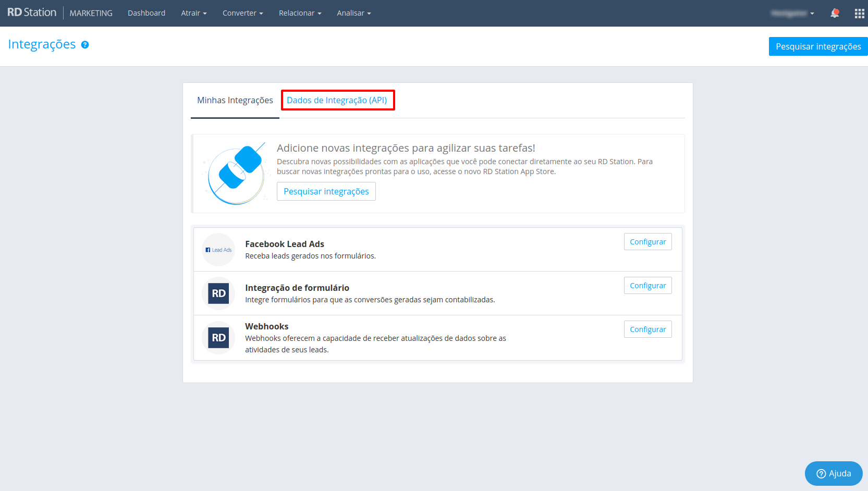The height and width of the screenshot is (491, 868).
Task: Open the Ajuda help widget
Action: [834, 473]
